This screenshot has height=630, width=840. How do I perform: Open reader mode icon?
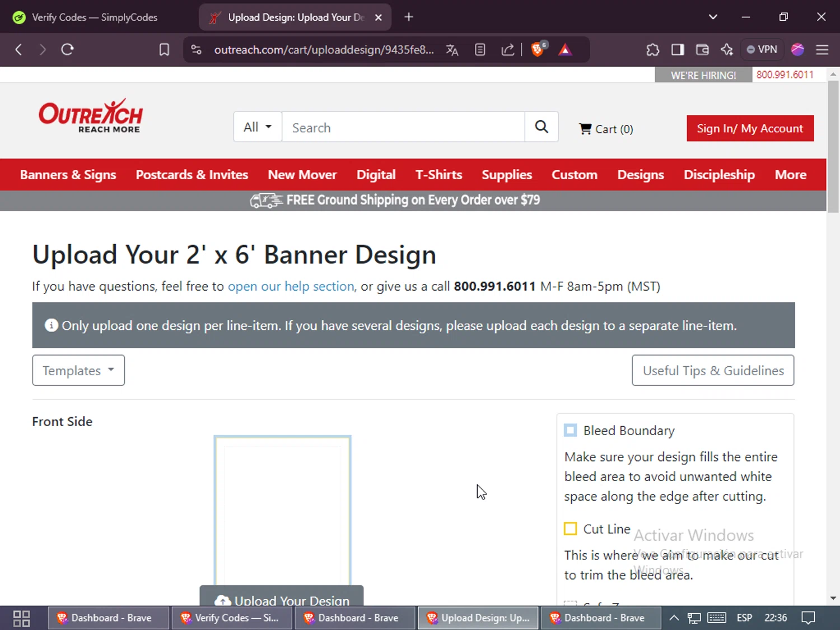(x=480, y=50)
